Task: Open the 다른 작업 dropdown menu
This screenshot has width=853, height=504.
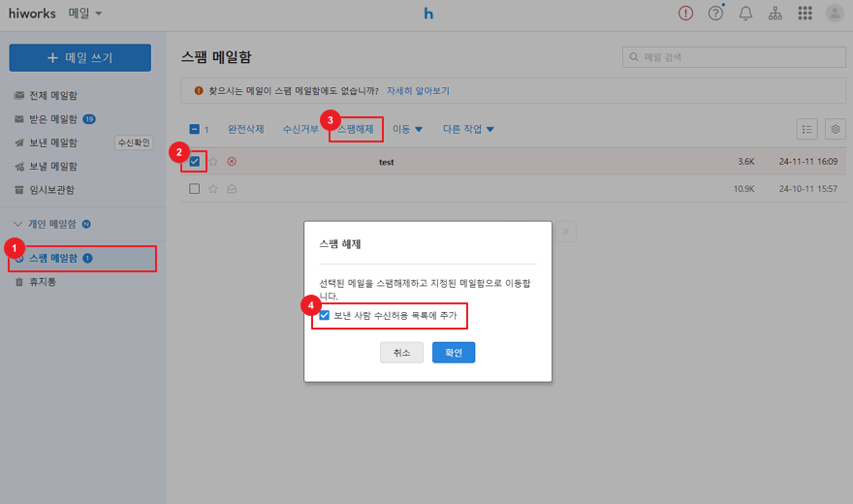Action: [468, 129]
